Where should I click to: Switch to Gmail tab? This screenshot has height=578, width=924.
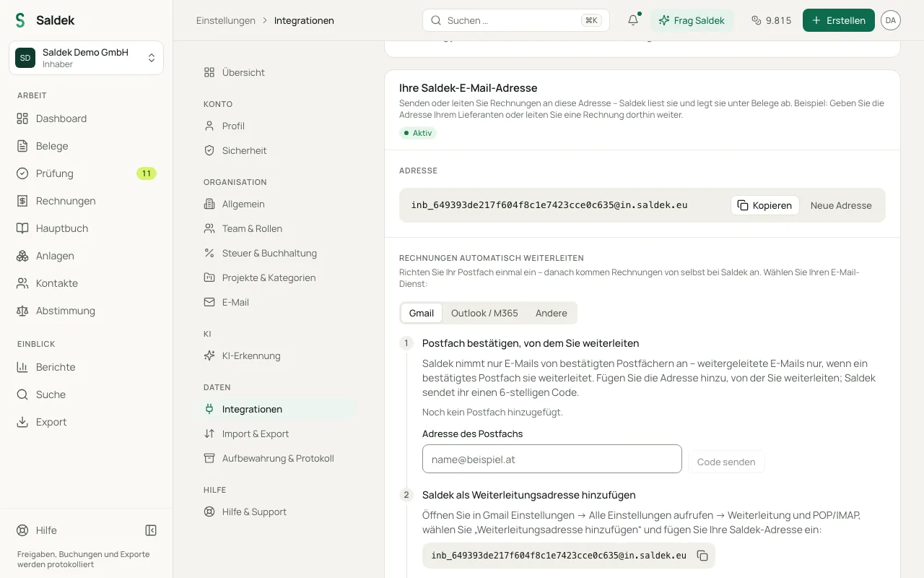coord(422,313)
